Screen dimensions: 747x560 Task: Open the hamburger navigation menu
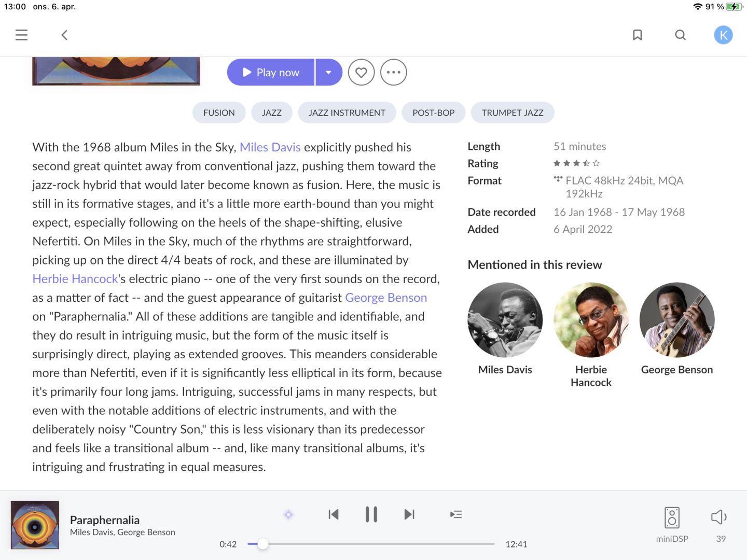pos(21,35)
